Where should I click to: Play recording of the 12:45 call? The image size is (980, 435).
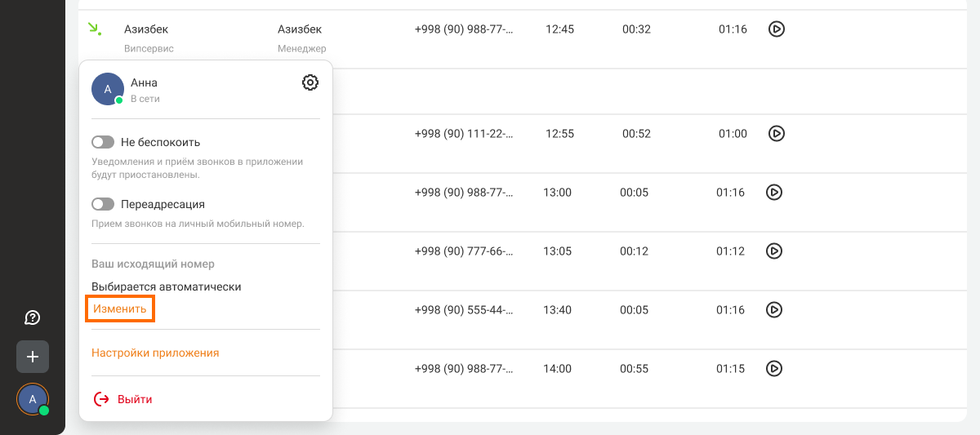click(777, 29)
